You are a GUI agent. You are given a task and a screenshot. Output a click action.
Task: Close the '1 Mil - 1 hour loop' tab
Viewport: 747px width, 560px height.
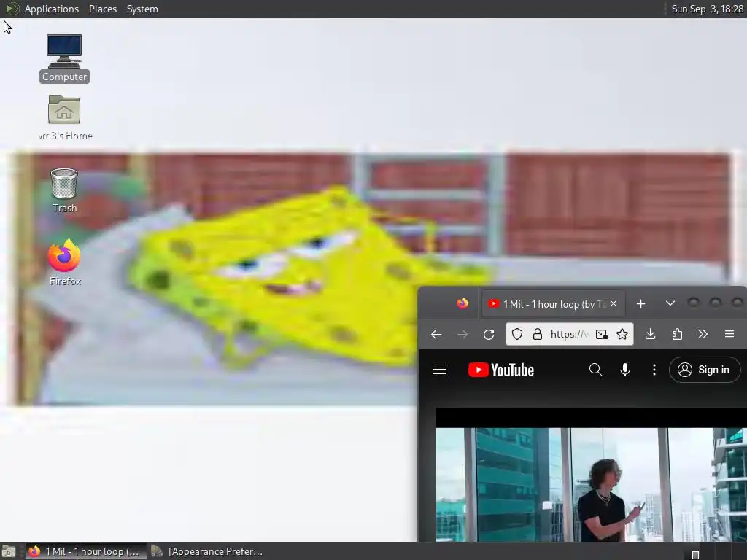coord(614,303)
